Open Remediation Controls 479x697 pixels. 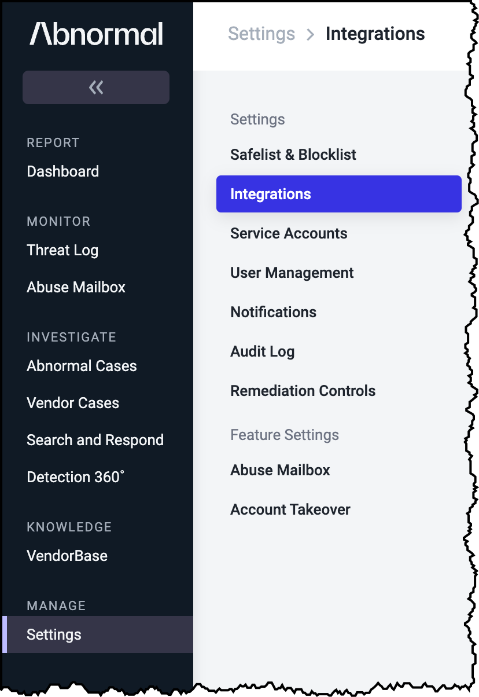point(303,391)
